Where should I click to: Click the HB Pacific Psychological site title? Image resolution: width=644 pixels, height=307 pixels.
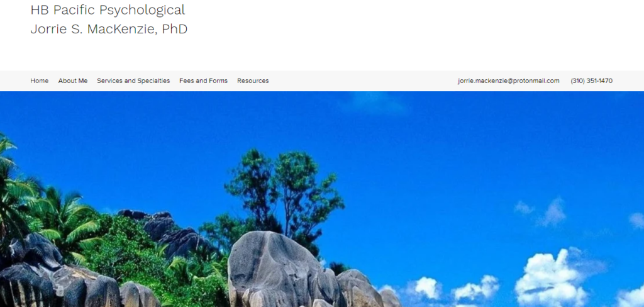(108, 10)
